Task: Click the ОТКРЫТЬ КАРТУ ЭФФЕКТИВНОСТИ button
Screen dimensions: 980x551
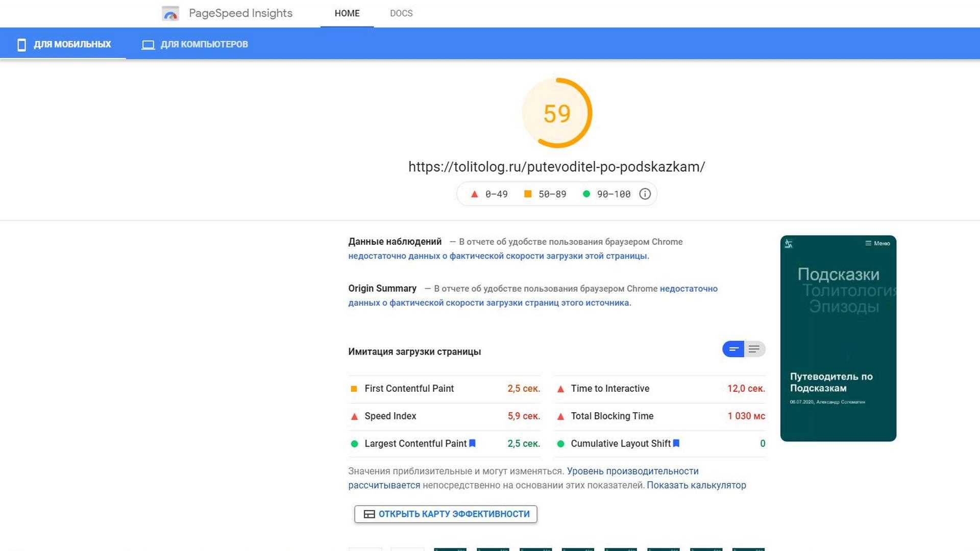Action: pos(446,514)
